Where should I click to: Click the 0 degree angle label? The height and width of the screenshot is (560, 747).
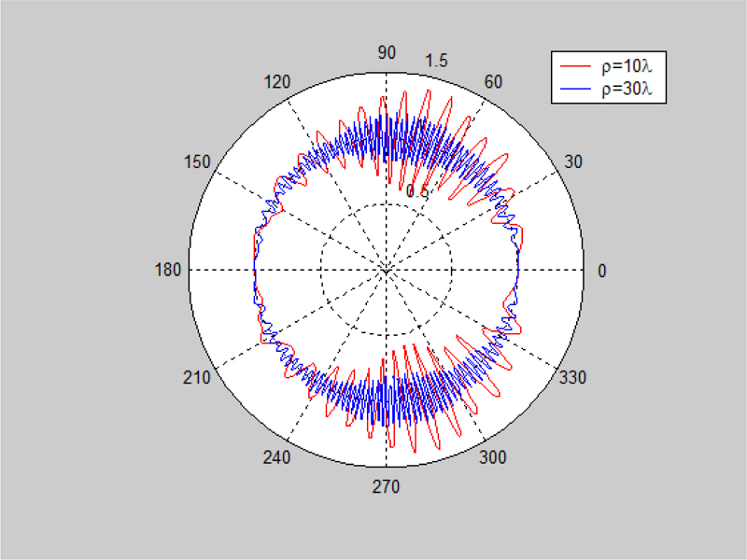pos(601,271)
